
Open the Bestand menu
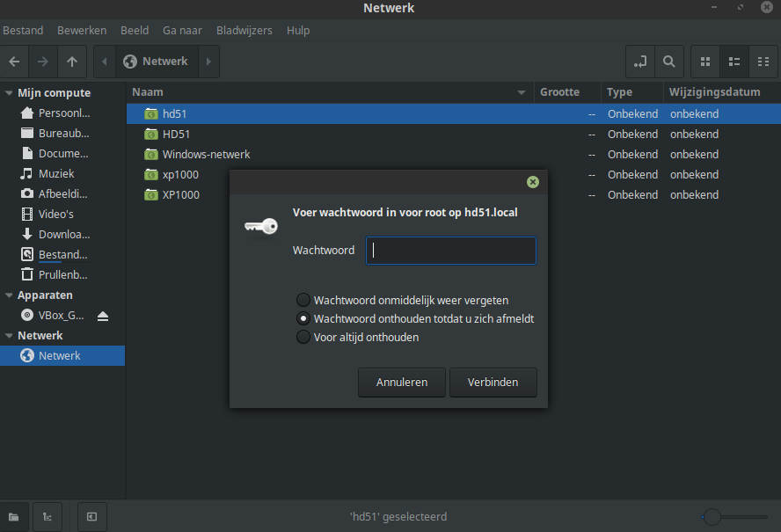point(23,31)
